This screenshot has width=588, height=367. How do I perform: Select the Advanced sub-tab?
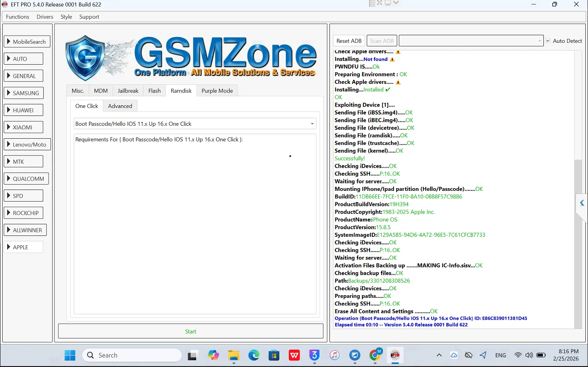click(x=120, y=106)
